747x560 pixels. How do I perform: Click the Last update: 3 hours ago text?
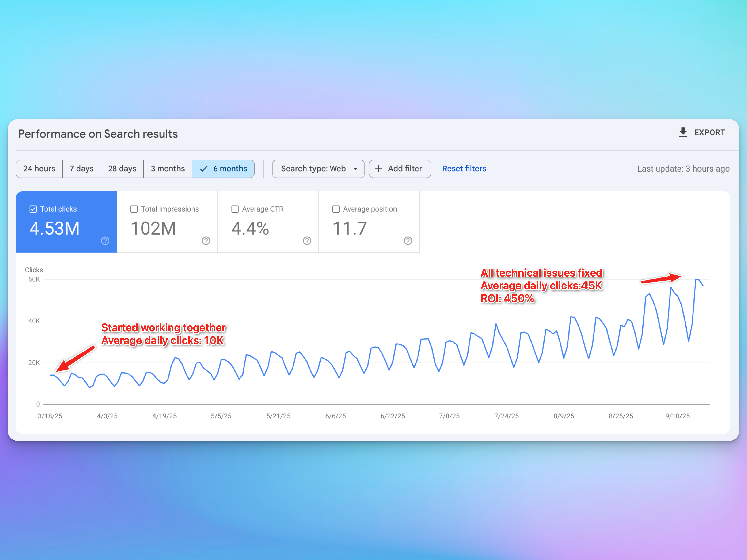pyautogui.click(x=683, y=169)
